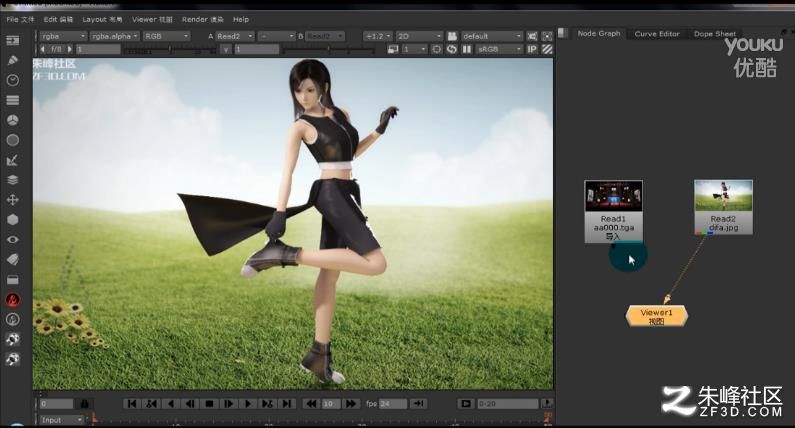This screenshot has width=795, height=428.
Task: Open the rgba.alpha channel dropdown
Action: tap(115, 36)
